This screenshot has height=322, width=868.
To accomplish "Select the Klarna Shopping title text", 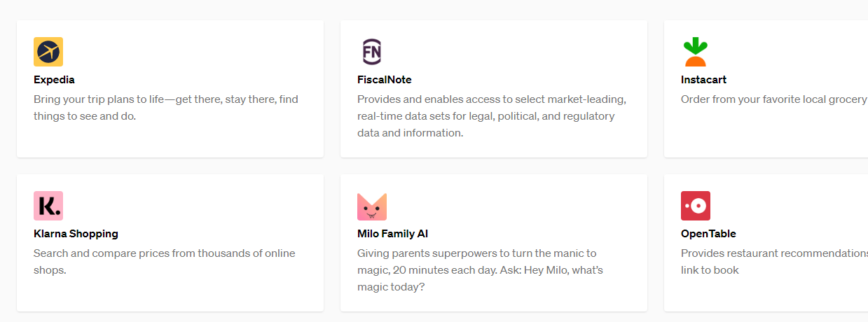I will click(x=76, y=234).
